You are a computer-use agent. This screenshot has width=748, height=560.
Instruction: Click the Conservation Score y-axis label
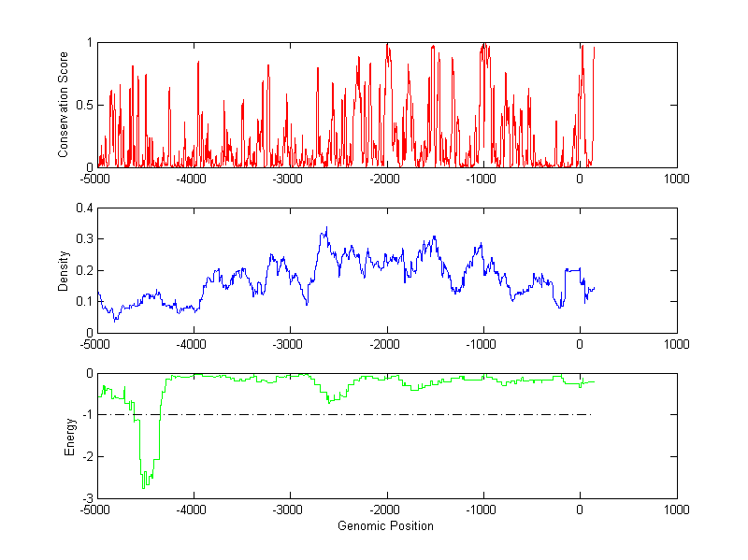pos(64,105)
